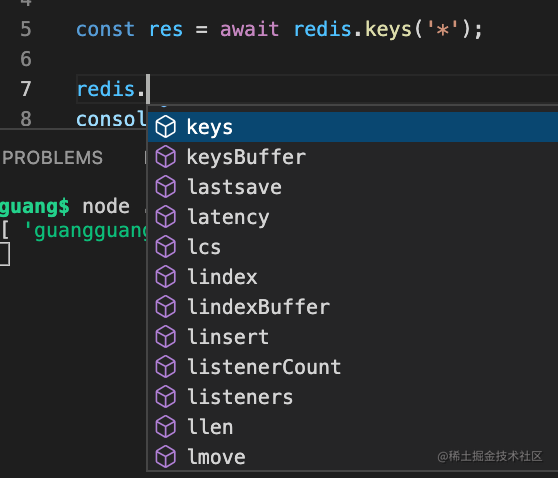Click the method icon next to linsert
558x478 pixels.
pyautogui.click(x=165, y=337)
